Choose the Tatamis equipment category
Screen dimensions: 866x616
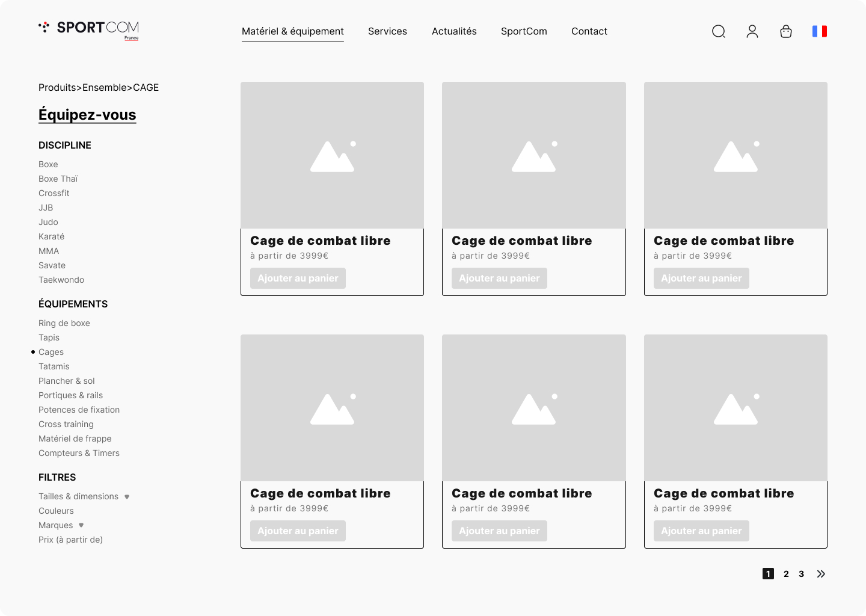click(54, 366)
